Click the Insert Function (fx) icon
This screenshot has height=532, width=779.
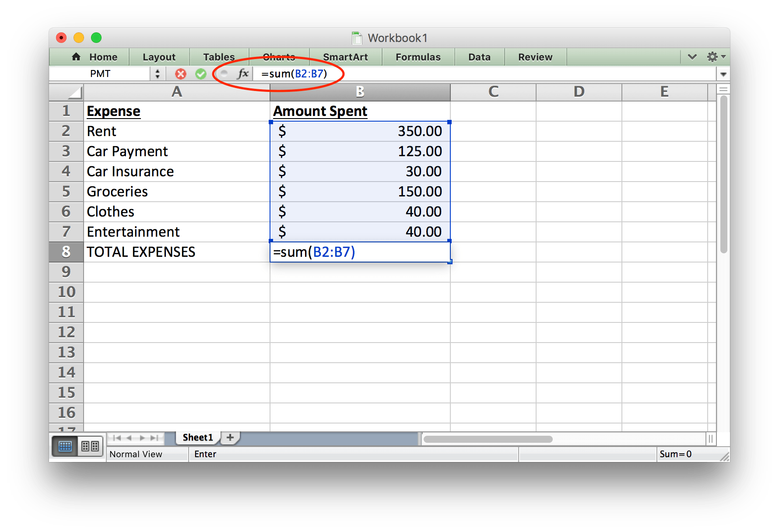(242, 73)
